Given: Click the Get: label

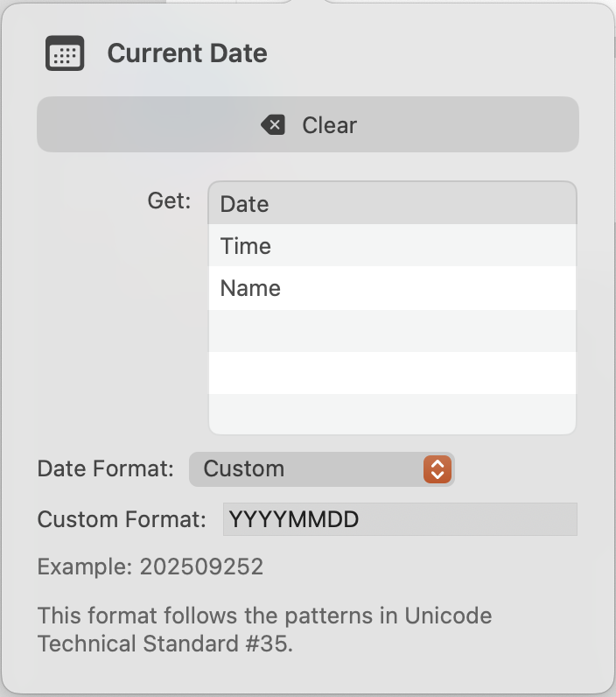Looking at the screenshot, I should [x=169, y=201].
